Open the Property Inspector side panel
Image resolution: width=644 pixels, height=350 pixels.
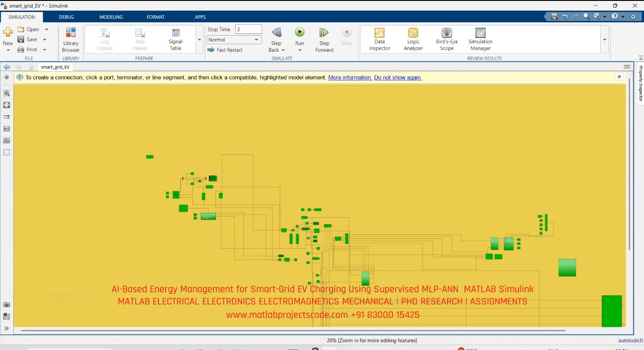[640, 83]
